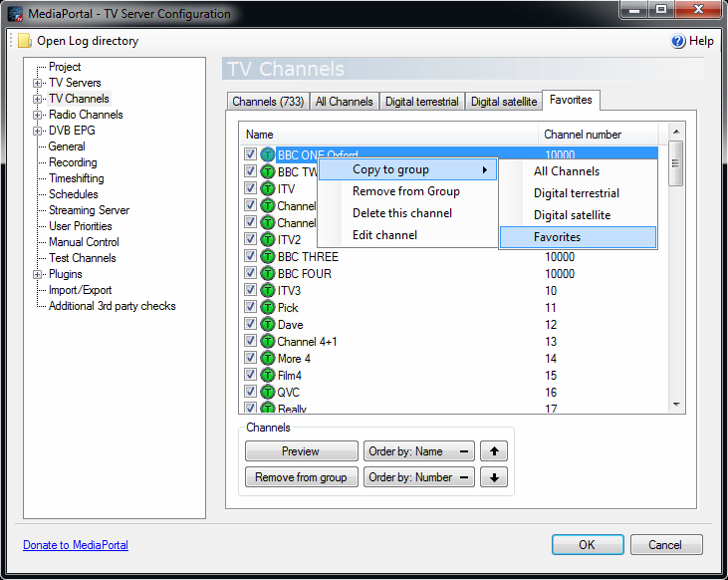This screenshot has height=580, width=728.
Task: Click the T icon beside BBC ONE Oxford
Action: tap(268, 154)
